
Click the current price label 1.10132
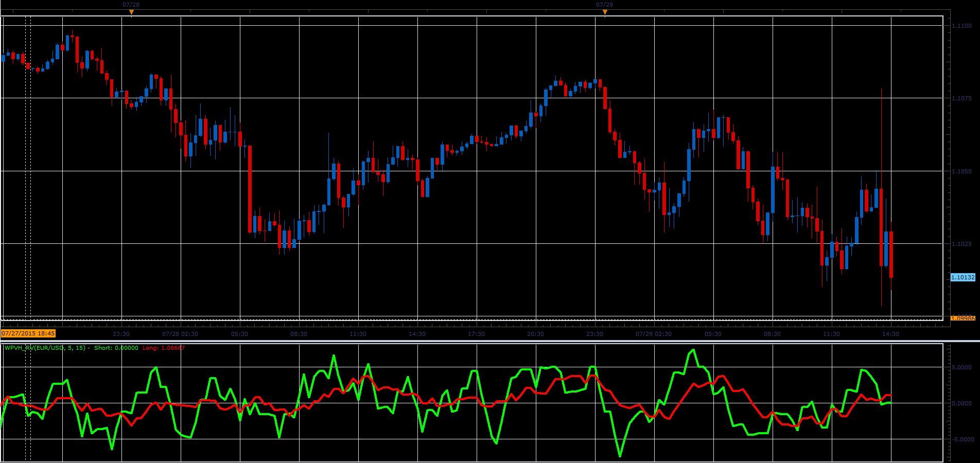962,277
